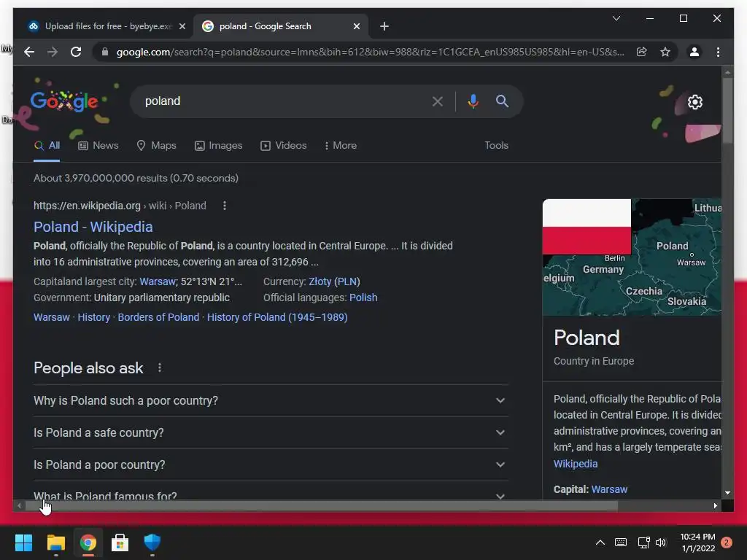The height and width of the screenshot is (560, 747).
Task: Open the Warsaw capital link in result snippet
Action: (x=158, y=281)
